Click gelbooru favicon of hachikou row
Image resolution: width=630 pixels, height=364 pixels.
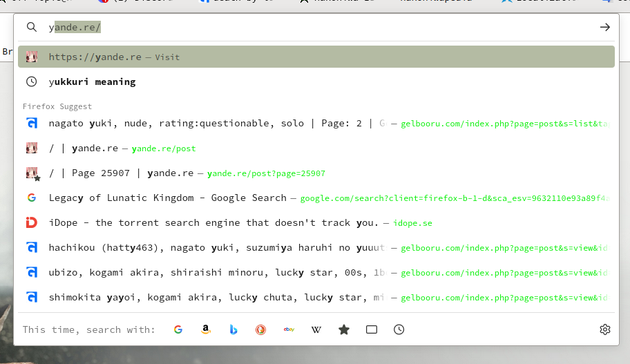pyautogui.click(x=32, y=247)
